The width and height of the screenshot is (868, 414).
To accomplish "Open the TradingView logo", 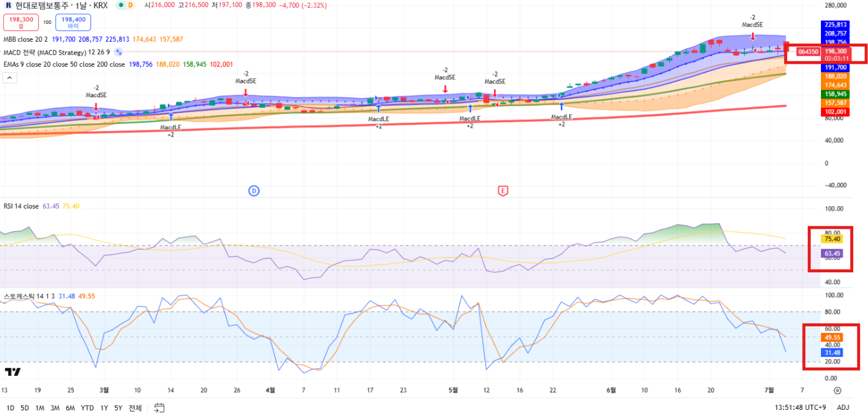I will pos(13,372).
